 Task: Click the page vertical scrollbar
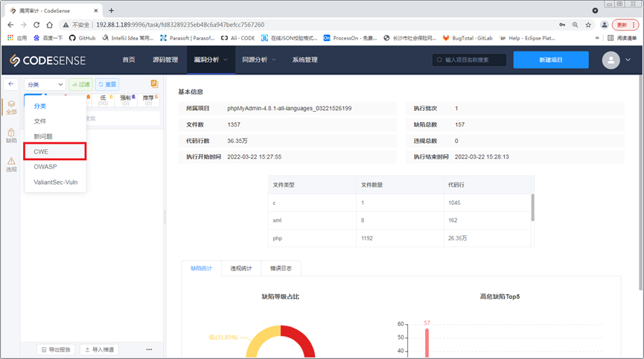[x=642, y=182]
